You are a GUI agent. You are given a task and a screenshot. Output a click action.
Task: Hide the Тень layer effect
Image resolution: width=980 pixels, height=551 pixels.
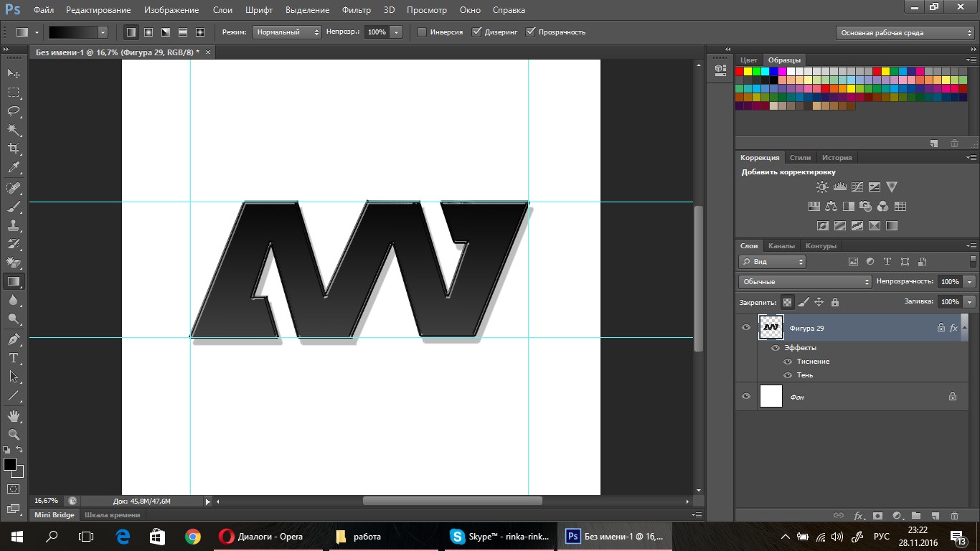coord(788,375)
